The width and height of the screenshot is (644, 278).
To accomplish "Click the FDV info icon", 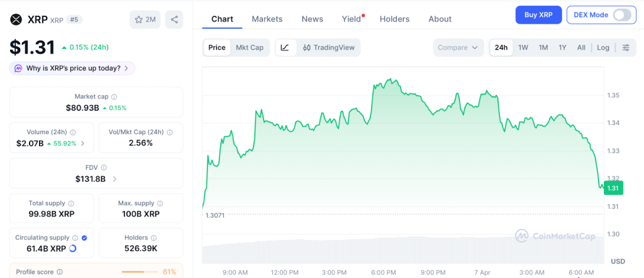I will (104, 168).
